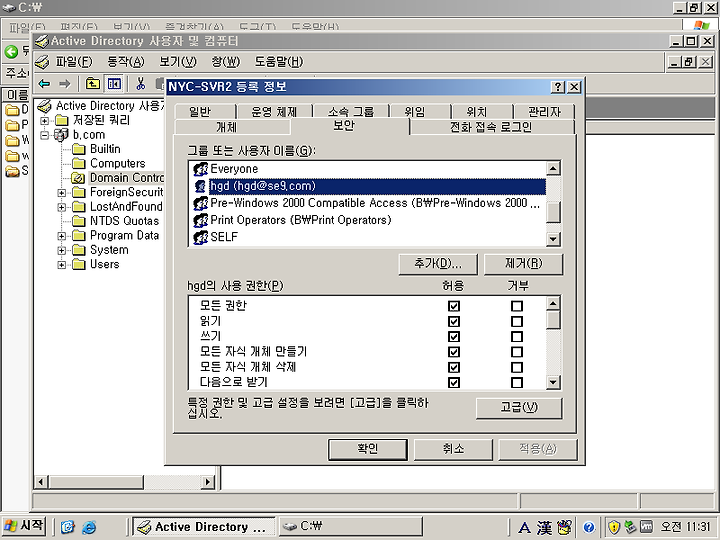Click the dialog help question mark button
This screenshot has width=720, height=540.
[558, 87]
